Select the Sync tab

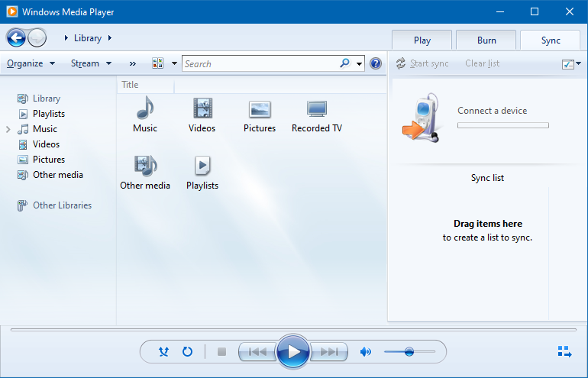(551, 40)
